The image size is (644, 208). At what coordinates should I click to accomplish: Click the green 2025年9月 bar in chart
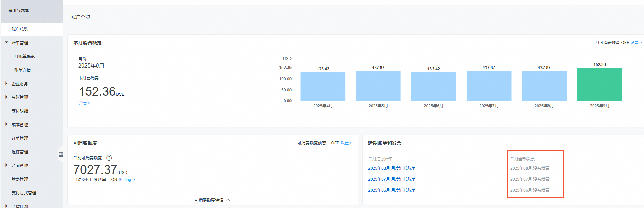[599, 84]
